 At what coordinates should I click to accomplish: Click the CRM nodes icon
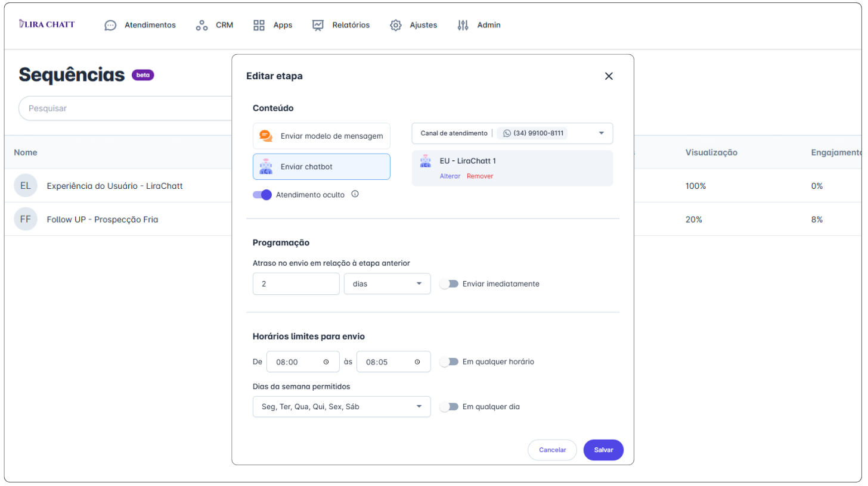coord(201,25)
